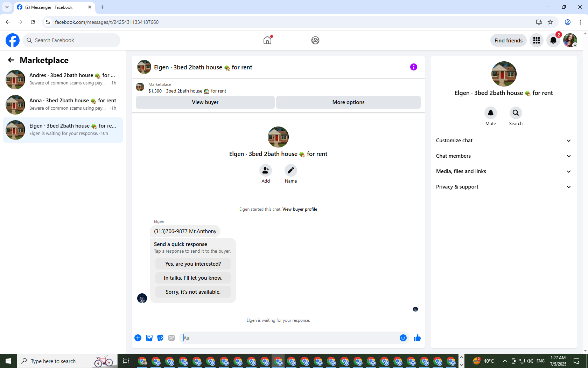The image size is (588, 368).
Task: Open the Anna conversation
Action: (63, 105)
